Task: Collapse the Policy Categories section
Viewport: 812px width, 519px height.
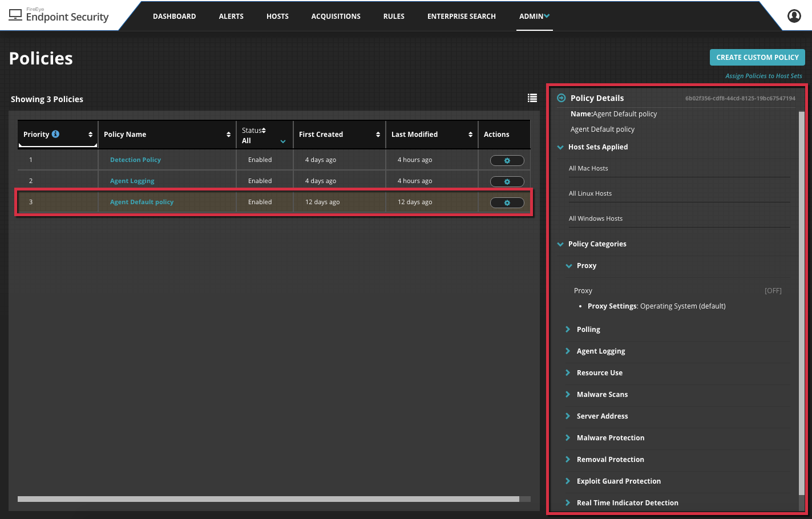Action: [x=560, y=244]
